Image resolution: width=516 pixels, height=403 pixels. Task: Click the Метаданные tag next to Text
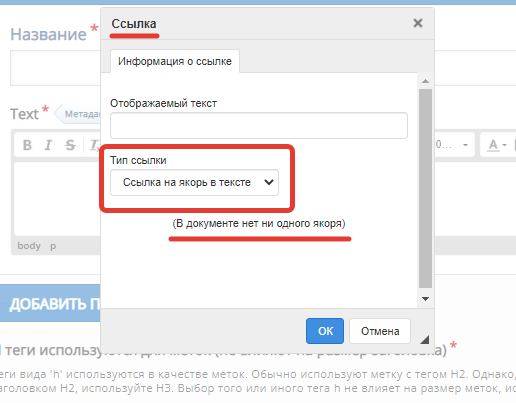point(79,114)
